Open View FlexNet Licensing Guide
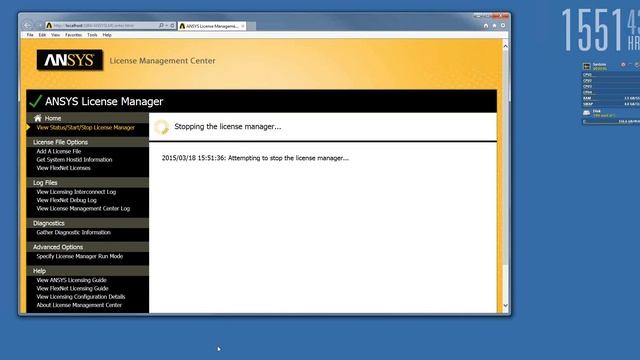640x360 pixels. pos(72,288)
